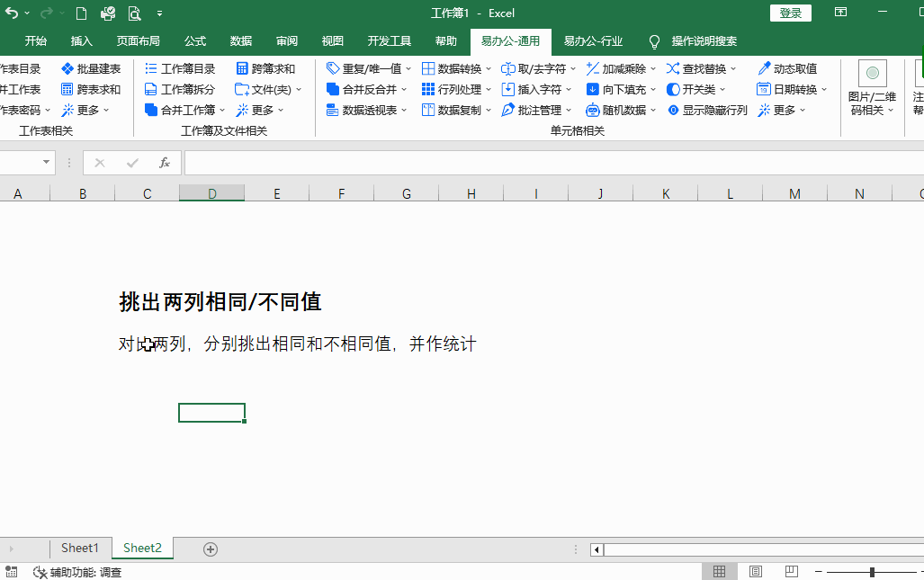Select Page Layout view in status bar
The image size is (924, 580).
click(x=756, y=571)
